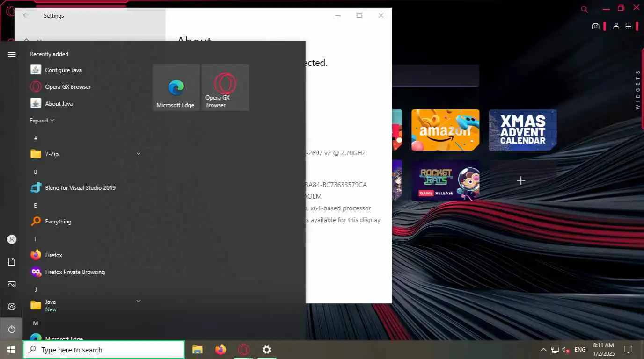Launch Configure Java from Recently added
The width and height of the screenshot is (644, 359).
[x=86, y=70]
